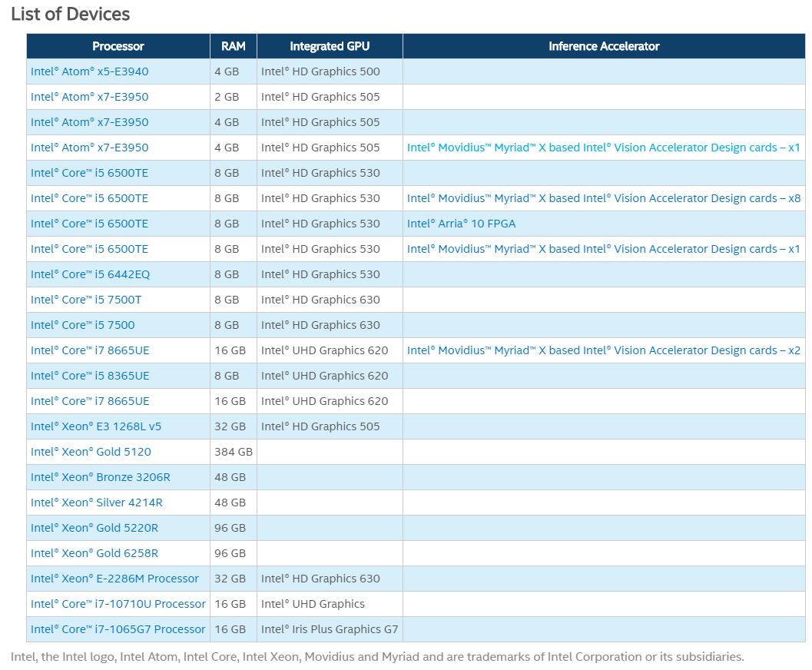Image resolution: width=812 pixels, height=670 pixels.
Task: Open the Intel Xeon Bronze 3206R link
Action: coord(100,477)
